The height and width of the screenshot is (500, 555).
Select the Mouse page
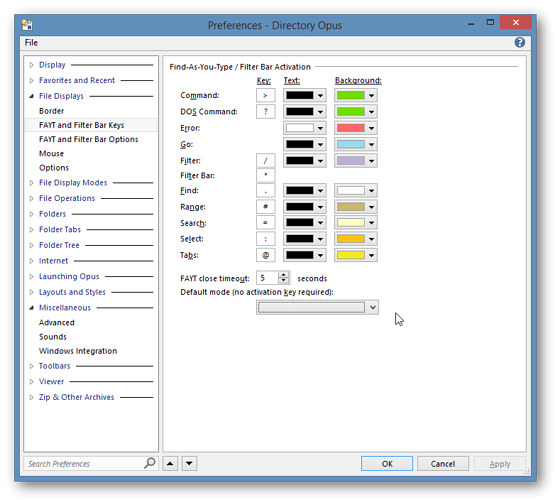point(51,154)
